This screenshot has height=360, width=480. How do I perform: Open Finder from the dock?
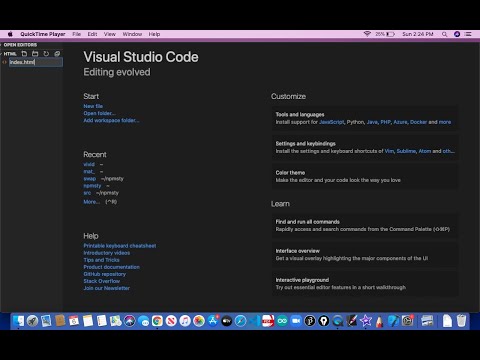[19, 321]
